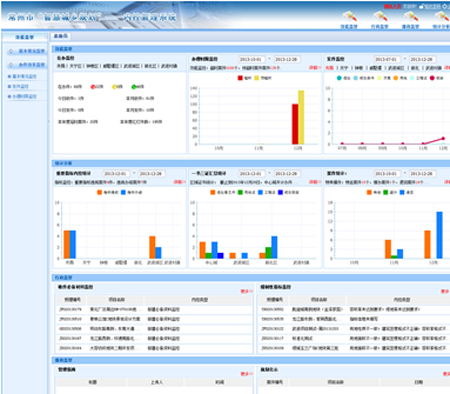Click start date 2013-12-01 in 一书三证 panel
Image resolution: width=450 pixels, height=394 pixels.
tap(251, 174)
